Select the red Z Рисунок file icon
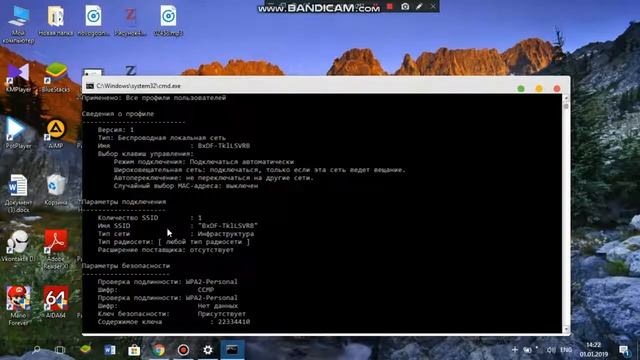Image resolution: width=640 pixels, height=360 pixels. (x=130, y=21)
